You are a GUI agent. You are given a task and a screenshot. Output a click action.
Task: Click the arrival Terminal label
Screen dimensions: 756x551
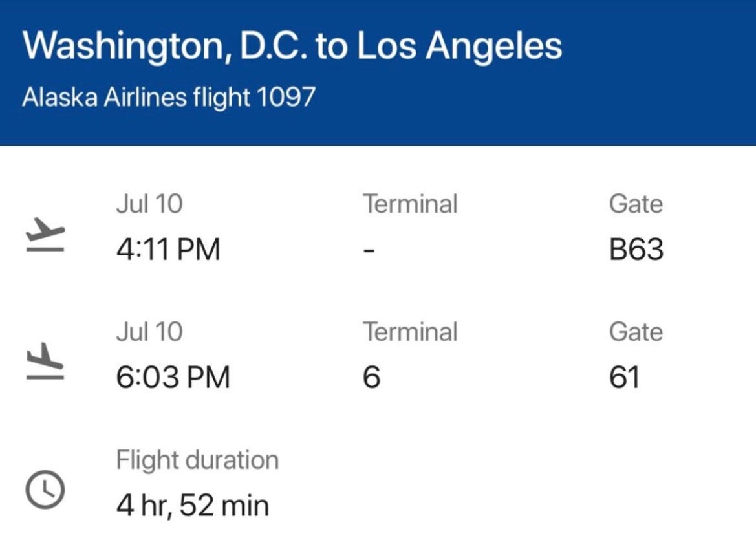410,332
